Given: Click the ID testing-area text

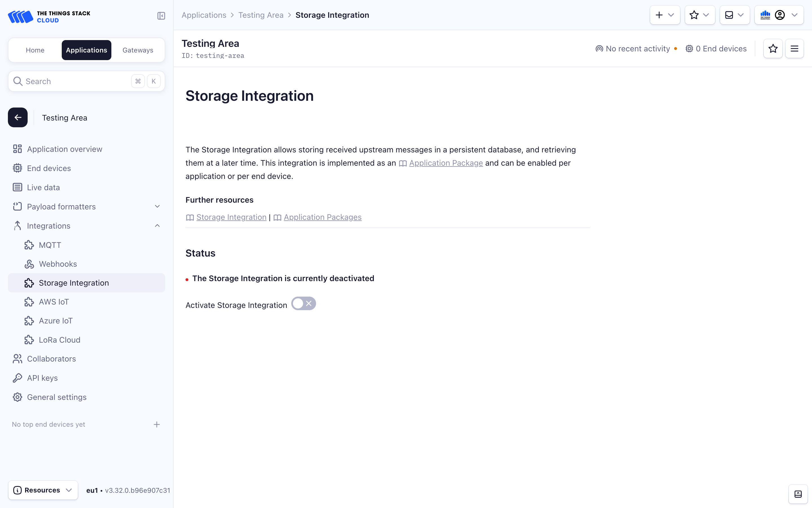Looking at the screenshot, I should [213, 55].
